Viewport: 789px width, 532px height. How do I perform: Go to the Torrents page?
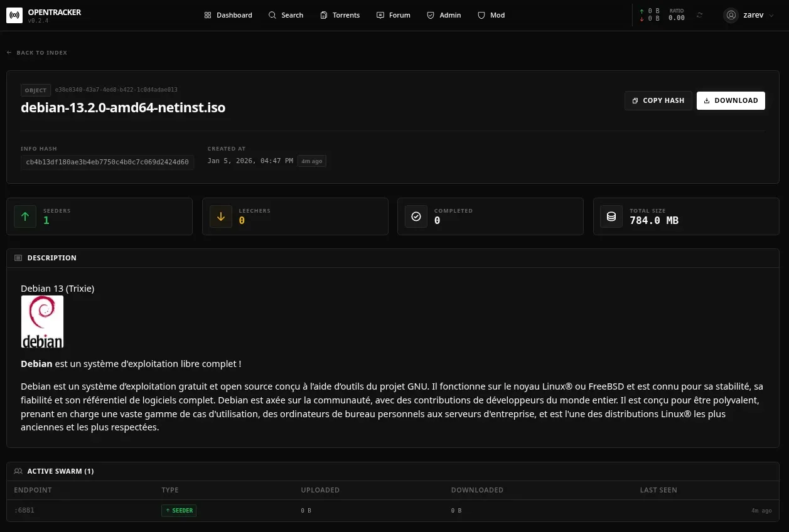340,15
